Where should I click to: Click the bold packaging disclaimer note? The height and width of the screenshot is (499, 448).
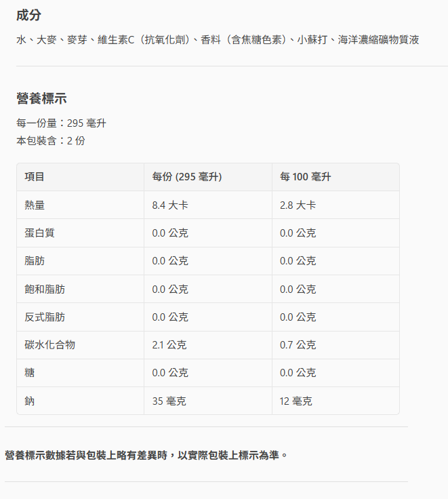pyautogui.click(x=146, y=454)
